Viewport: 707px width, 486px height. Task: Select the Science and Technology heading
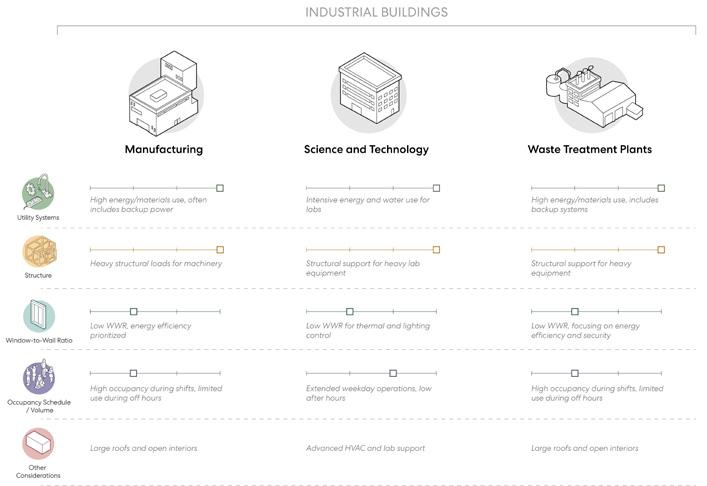[366, 149]
